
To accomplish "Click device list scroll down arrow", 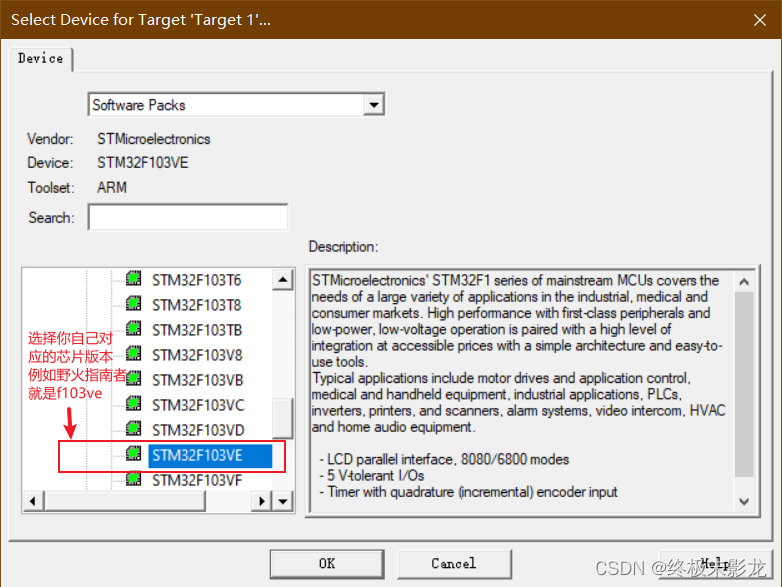I will click(x=283, y=501).
